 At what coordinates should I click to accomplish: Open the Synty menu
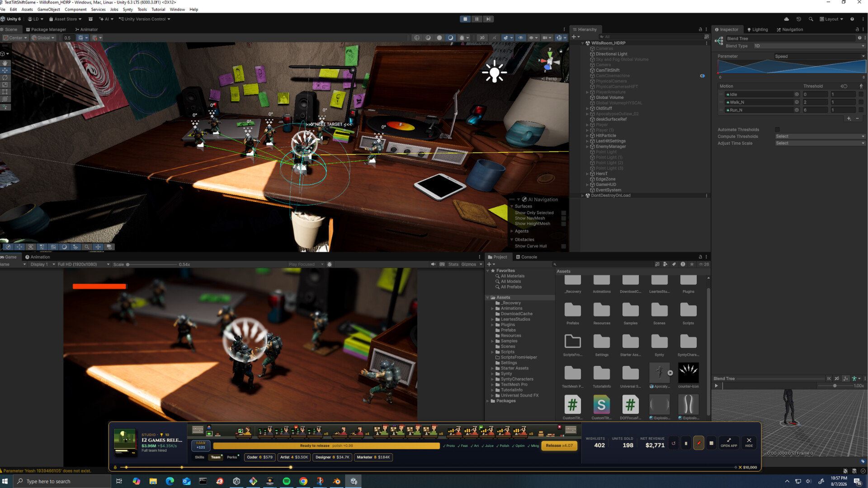pyautogui.click(x=127, y=9)
